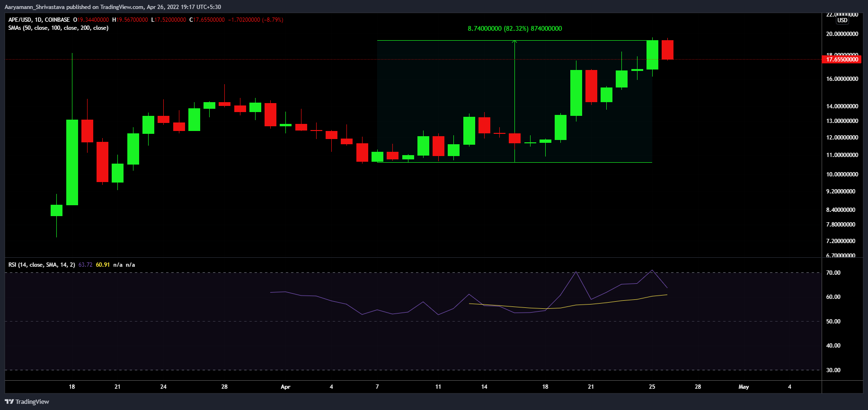
Task: Click the last red candle at the right of the chart
Action: point(667,50)
